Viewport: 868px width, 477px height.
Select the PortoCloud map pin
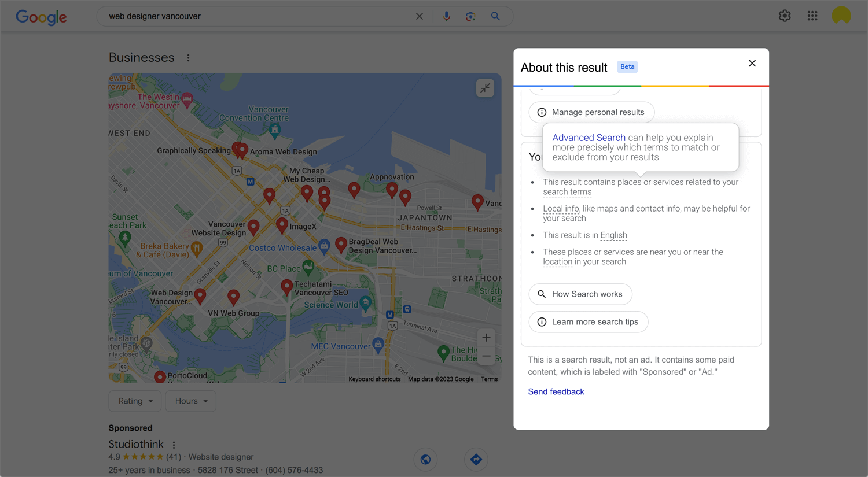pos(160,377)
